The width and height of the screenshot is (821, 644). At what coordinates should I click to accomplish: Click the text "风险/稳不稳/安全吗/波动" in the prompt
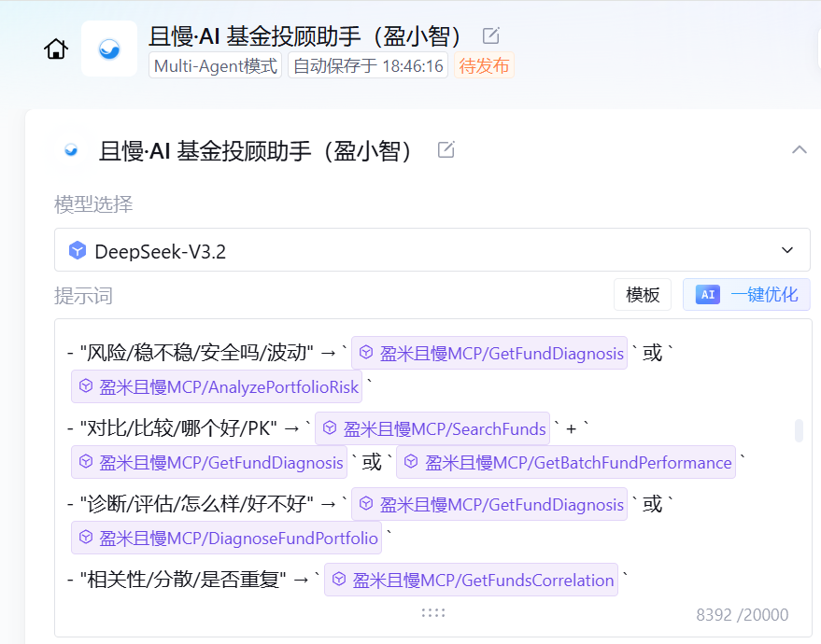[197, 353]
